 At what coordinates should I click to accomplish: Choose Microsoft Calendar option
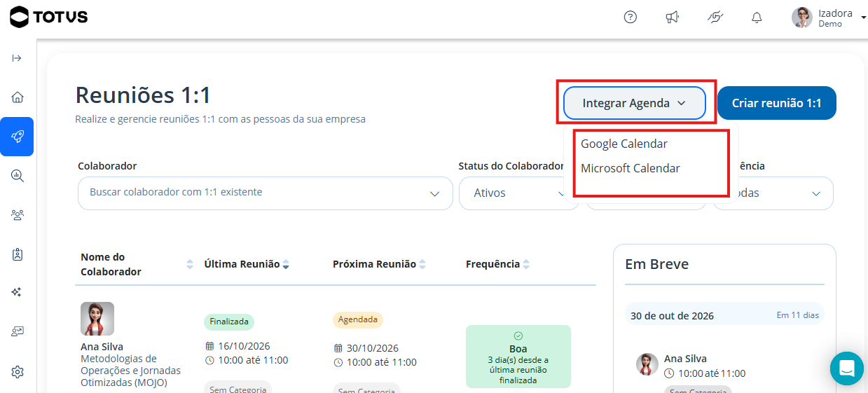[x=631, y=168]
